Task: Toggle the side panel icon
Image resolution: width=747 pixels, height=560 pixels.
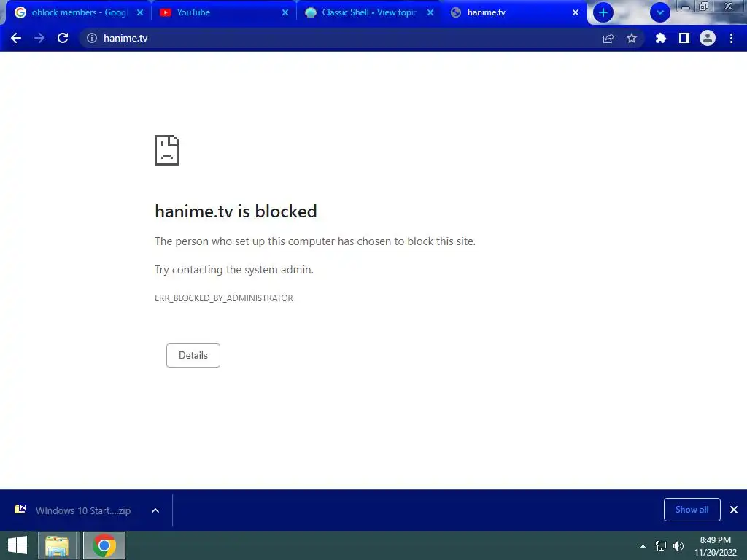Action: 684,38
